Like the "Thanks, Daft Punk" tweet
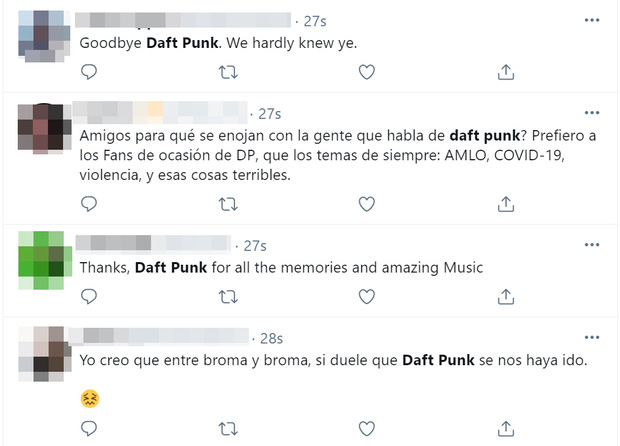The width and height of the screenshot is (620, 446). pos(367,296)
